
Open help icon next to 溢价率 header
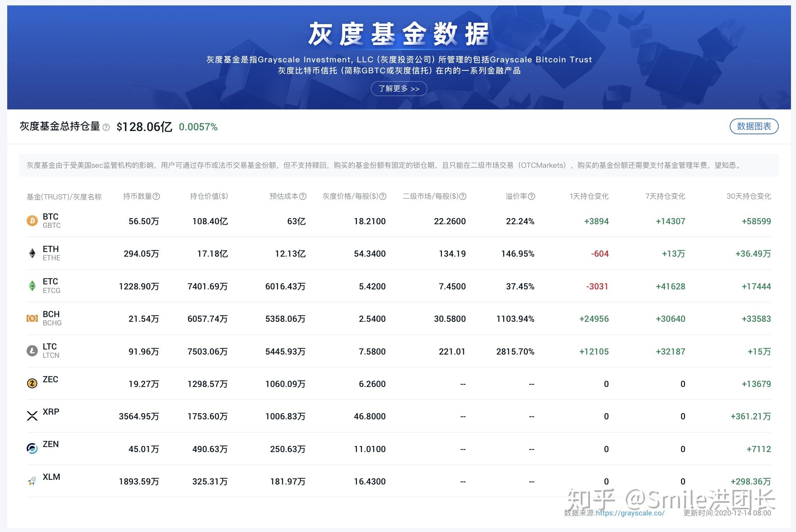[x=531, y=196]
